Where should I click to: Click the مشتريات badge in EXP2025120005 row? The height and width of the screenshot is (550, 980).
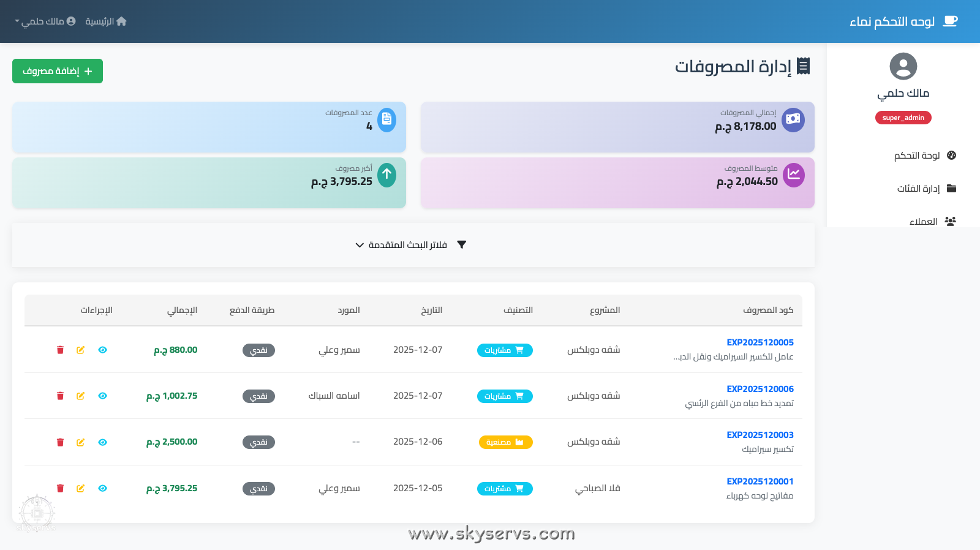pyautogui.click(x=505, y=350)
